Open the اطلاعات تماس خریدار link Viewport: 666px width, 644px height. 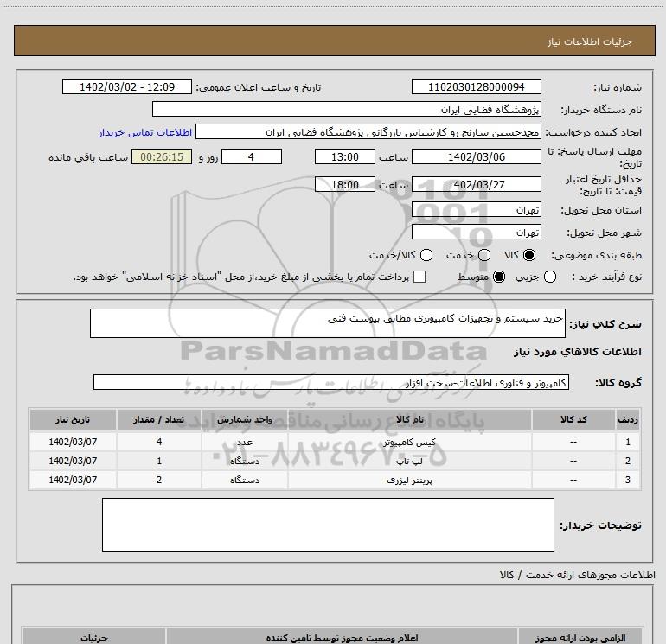145,132
